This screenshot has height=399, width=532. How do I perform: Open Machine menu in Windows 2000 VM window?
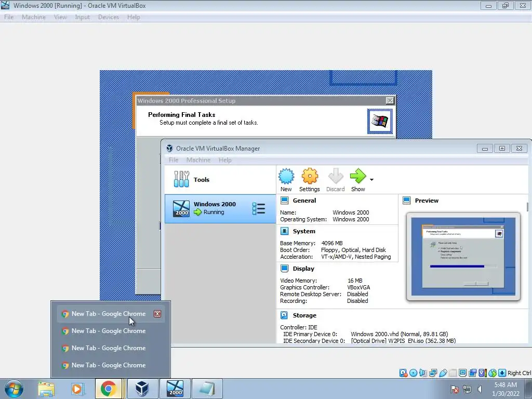34,17
